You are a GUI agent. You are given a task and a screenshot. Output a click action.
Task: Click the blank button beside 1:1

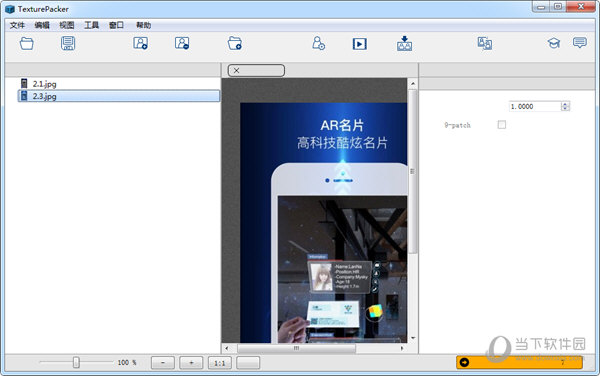(x=248, y=363)
